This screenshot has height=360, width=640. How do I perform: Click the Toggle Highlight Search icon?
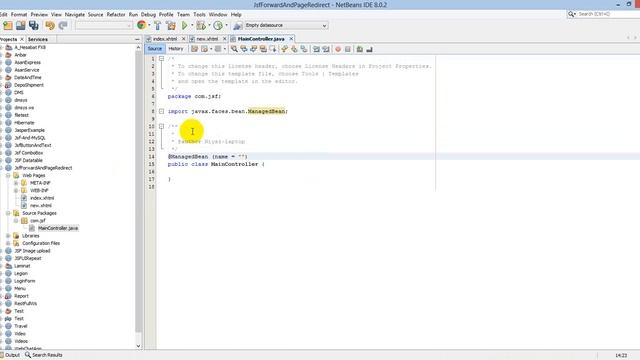click(x=264, y=49)
